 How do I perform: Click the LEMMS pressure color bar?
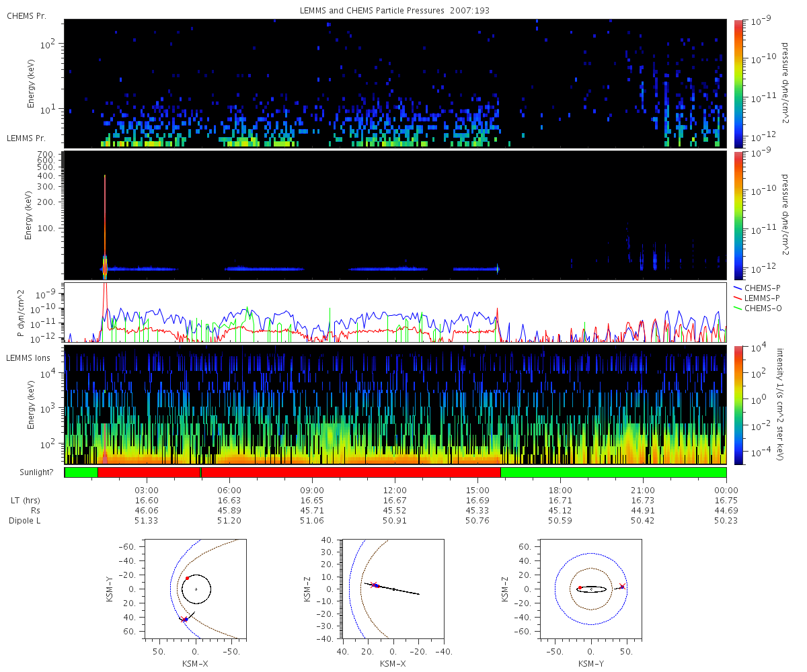click(x=738, y=216)
